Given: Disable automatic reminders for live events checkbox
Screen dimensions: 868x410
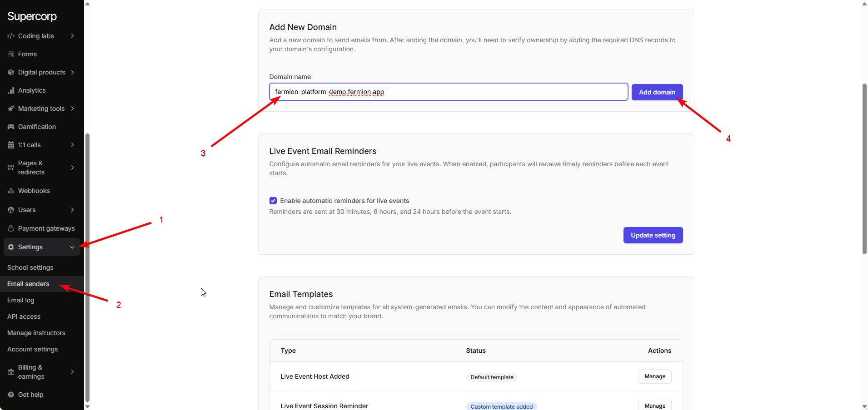Looking at the screenshot, I should pyautogui.click(x=273, y=201).
